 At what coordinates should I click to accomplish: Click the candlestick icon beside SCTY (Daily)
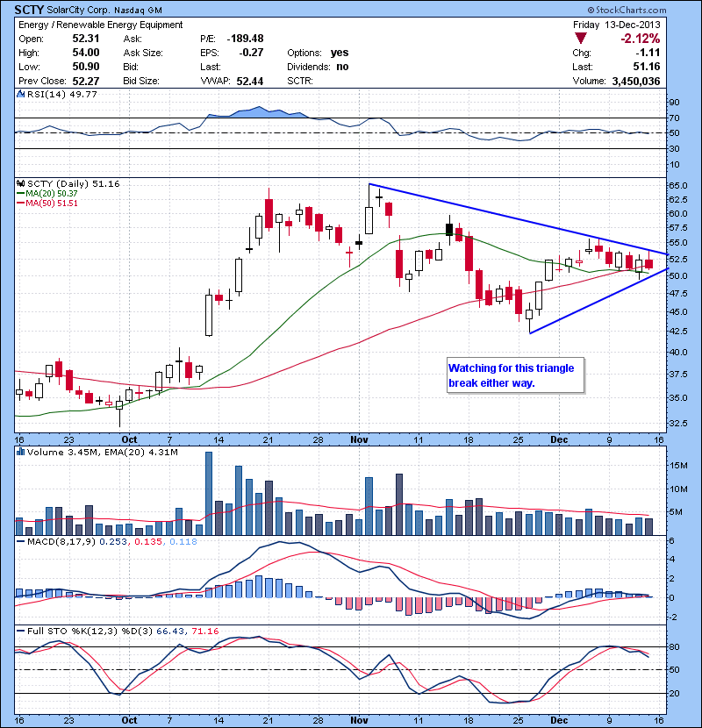click(x=20, y=184)
